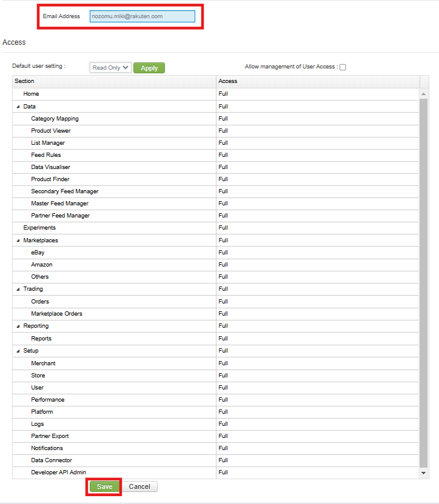Collapse the Reporting section arrow
Image resolution: width=439 pixels, height=504 pixels.
point(18,327)
